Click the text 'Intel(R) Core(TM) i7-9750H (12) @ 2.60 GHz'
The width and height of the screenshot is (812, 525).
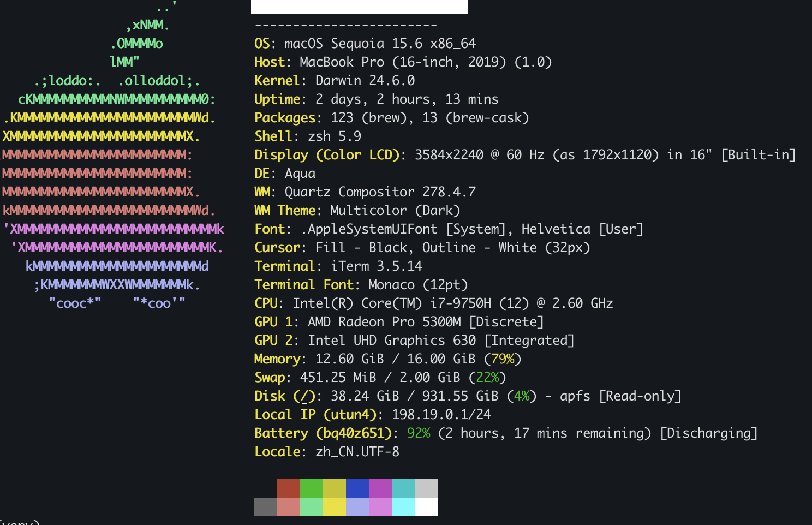[x=453, y=303]
